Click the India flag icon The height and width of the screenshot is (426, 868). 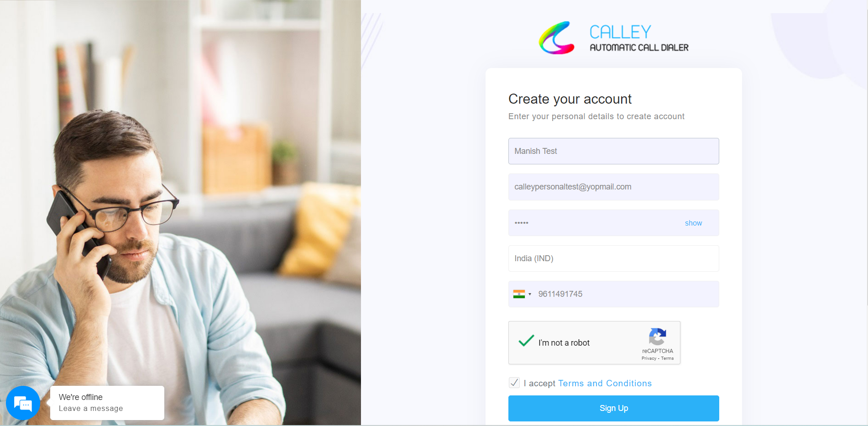click(x=519, y=294)
